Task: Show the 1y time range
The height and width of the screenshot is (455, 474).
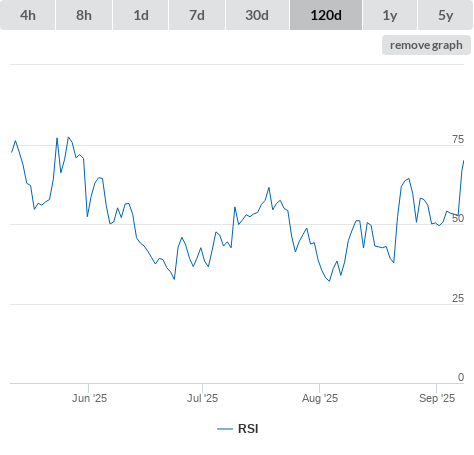Action: point(390,15)
